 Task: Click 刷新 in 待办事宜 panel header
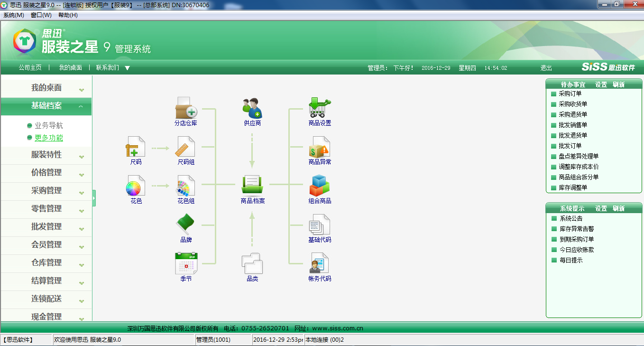(x=618, y=84)
